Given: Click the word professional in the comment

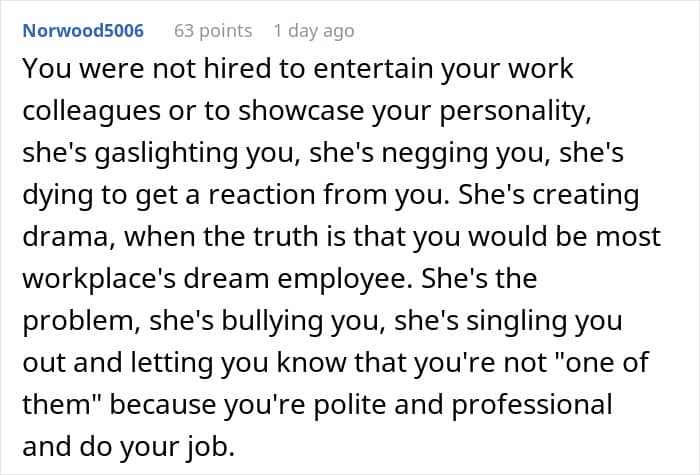Looking at the screenshot, I should click(x=532, y=405).
